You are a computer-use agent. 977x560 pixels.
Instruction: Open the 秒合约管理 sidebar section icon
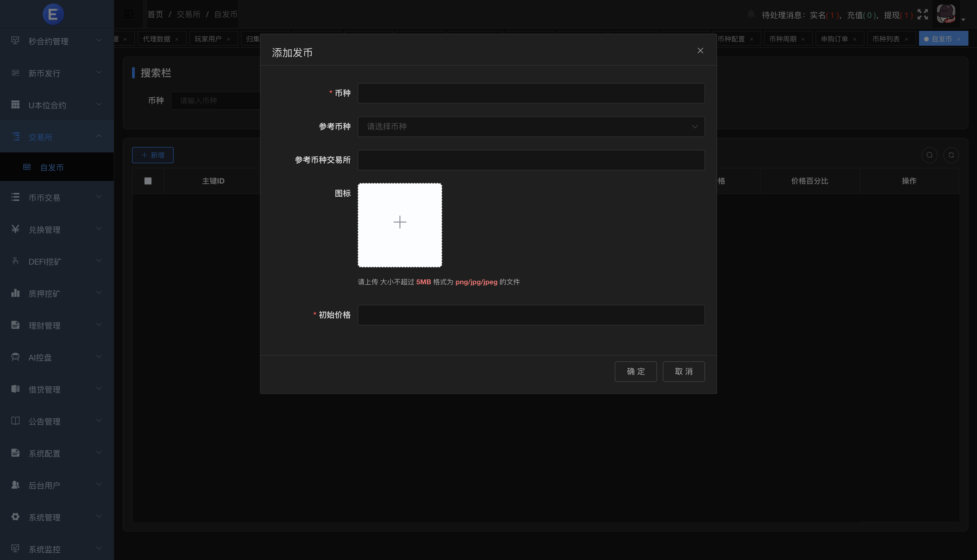pyautogui.click(x=15, y=40)
